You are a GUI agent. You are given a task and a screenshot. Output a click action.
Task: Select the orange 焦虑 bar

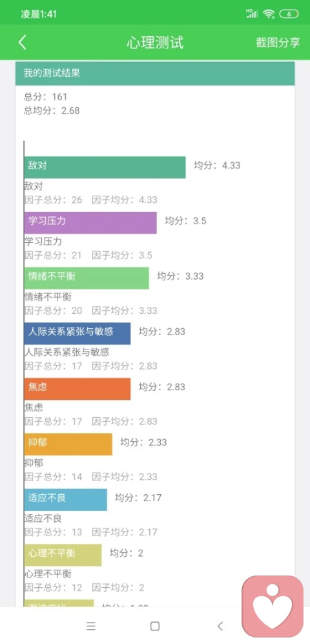tap(77, 389)
